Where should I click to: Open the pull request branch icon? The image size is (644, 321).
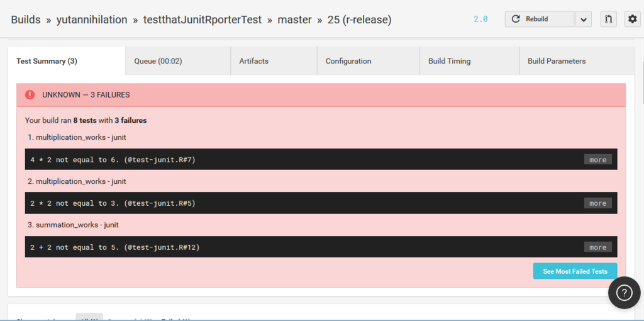(x=609, y=19)
